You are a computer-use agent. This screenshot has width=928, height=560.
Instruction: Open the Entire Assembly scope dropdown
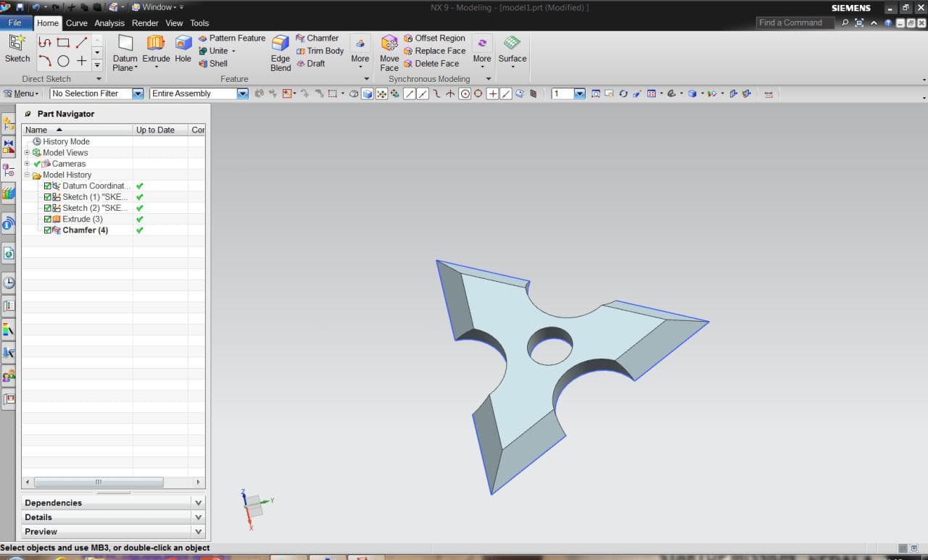click(243, 93)
